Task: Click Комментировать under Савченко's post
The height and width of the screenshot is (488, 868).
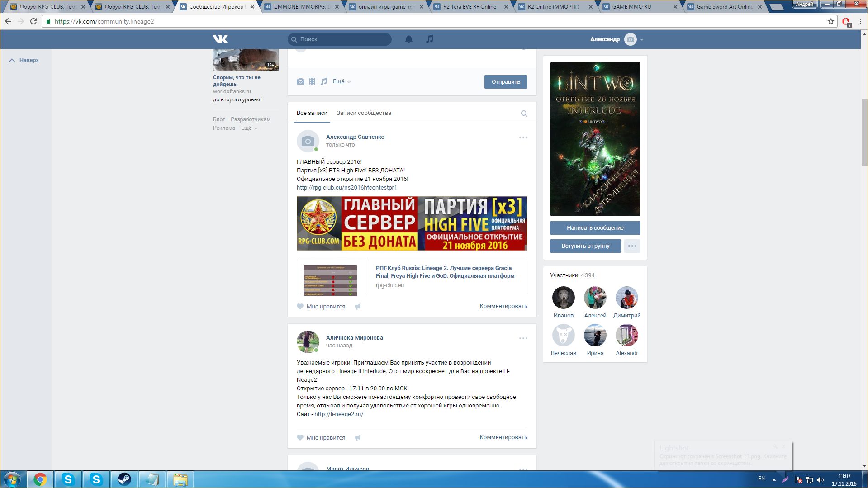Action: click(503, 306)
